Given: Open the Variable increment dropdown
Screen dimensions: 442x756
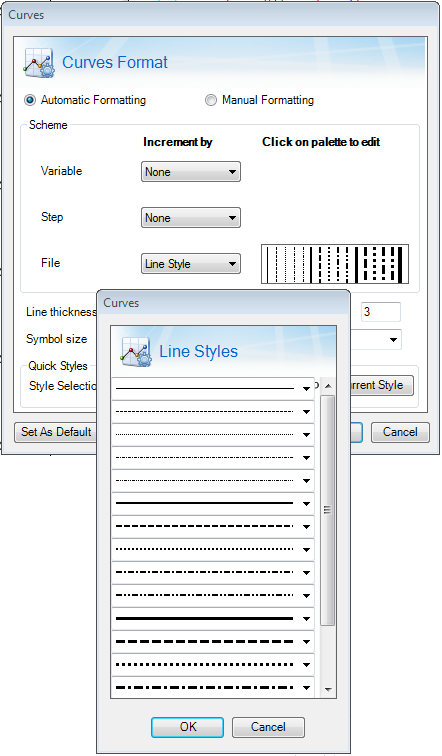Looking at the screenshot, I should click(191, 172).
